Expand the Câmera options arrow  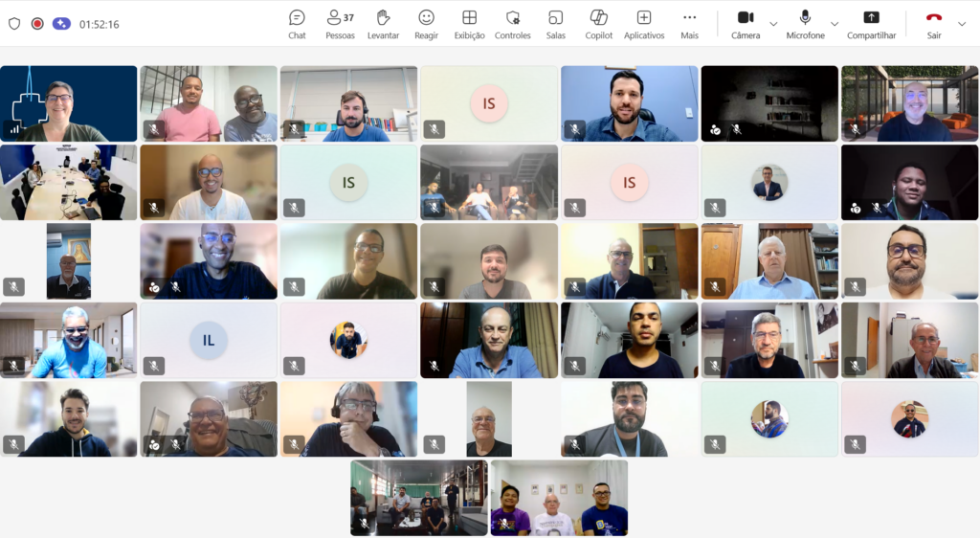(773, 24)
